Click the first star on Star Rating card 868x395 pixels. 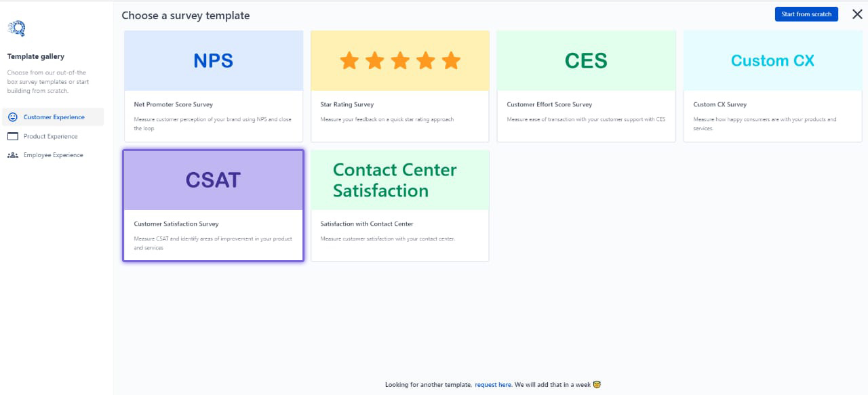click(349, 60)
